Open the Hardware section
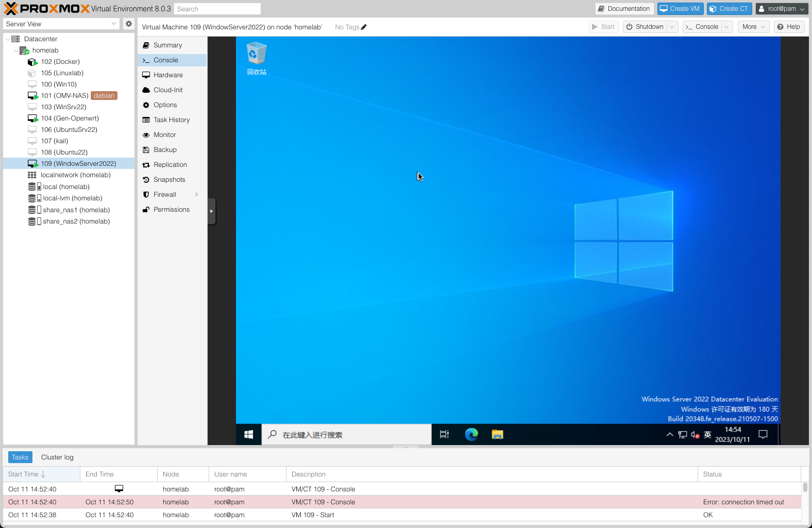This screenshot has width=812, height=528. click(x=172, y=75)
